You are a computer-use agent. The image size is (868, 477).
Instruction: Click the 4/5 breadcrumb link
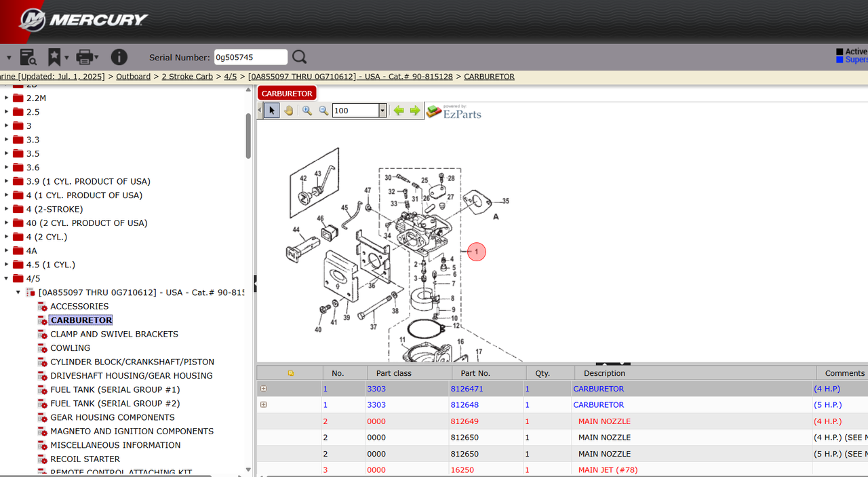(x=231, y=77)
